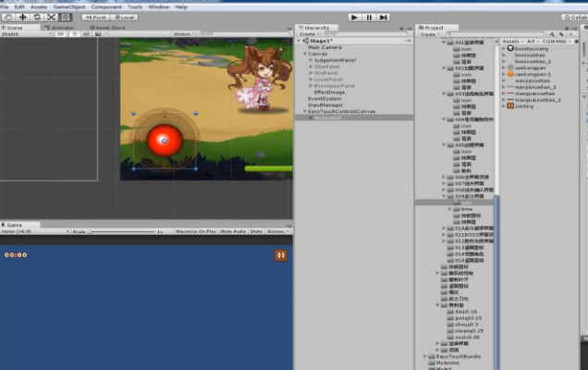
Task: Select Main Camera in Hierarchy
Action: 325,47
